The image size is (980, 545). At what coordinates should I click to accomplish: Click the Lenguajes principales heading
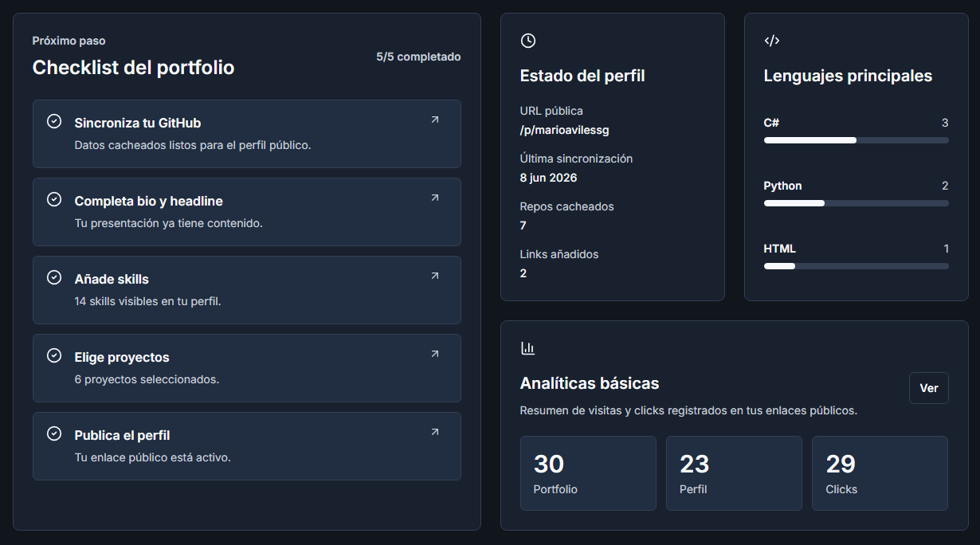(848, 76)
